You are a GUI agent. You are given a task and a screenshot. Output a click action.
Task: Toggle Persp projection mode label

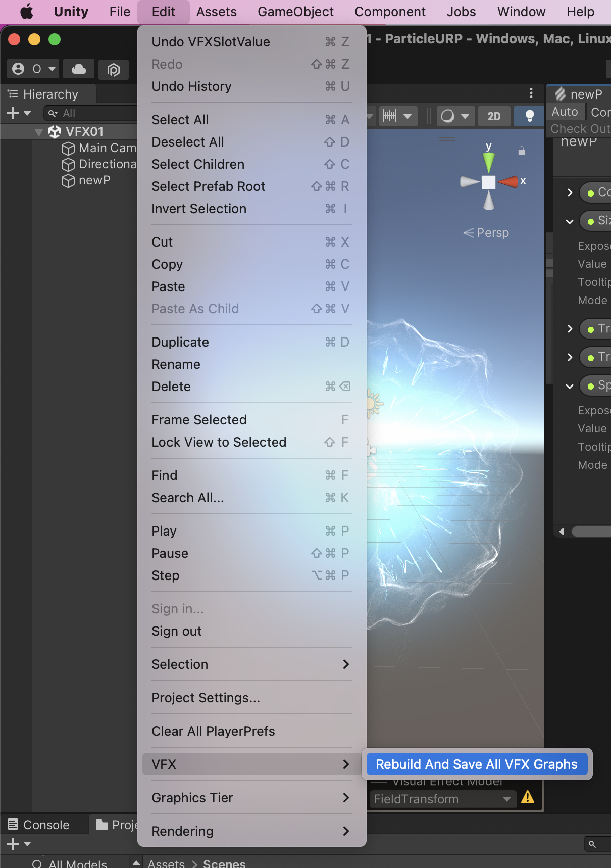tap(486, 233)
